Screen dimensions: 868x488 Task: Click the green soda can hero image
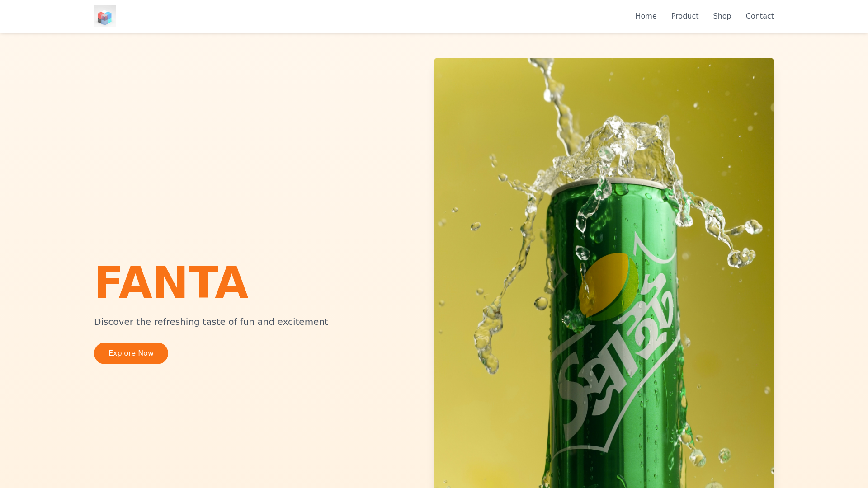[x=604, y=273]
